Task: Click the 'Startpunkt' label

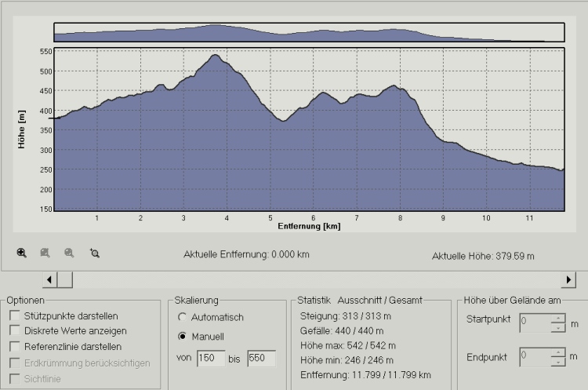Action: click(x=488, y=319)
